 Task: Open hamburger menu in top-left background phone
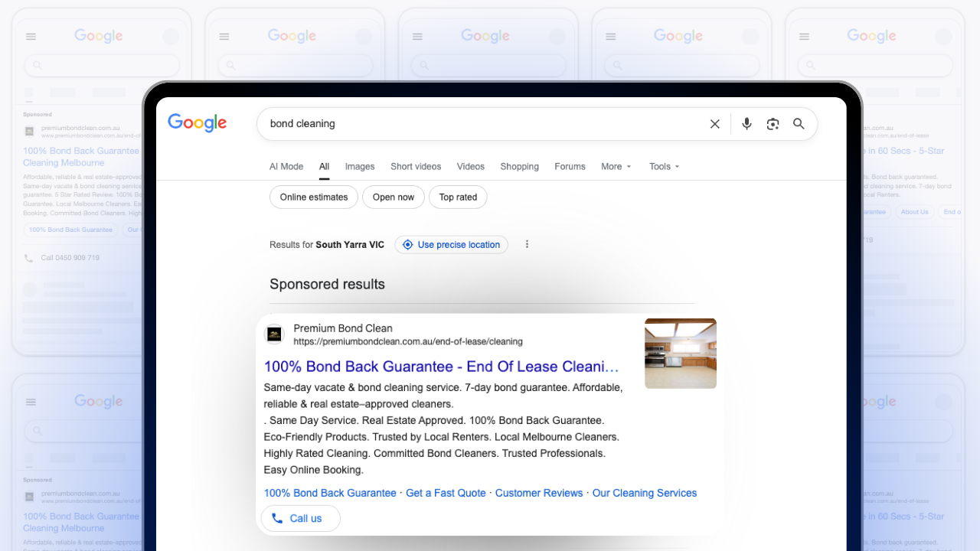(x=31, y=36)
